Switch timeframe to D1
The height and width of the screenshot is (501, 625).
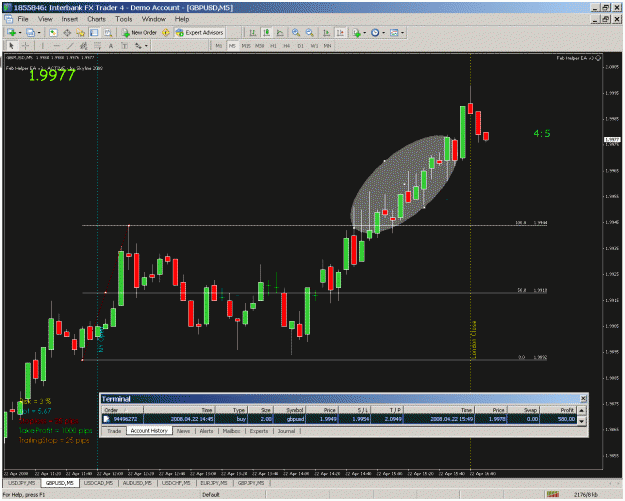point(300,46)
